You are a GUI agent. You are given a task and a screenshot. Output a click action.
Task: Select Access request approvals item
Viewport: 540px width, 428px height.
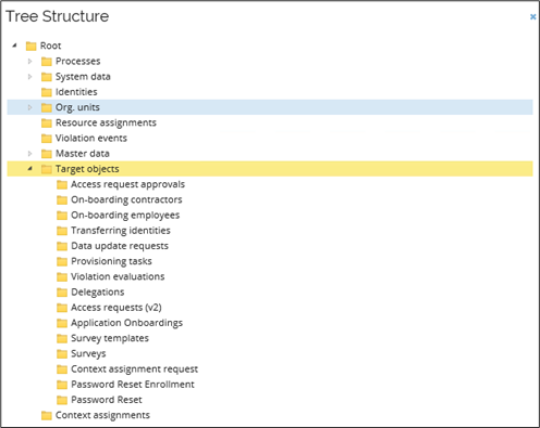point(128,184)
